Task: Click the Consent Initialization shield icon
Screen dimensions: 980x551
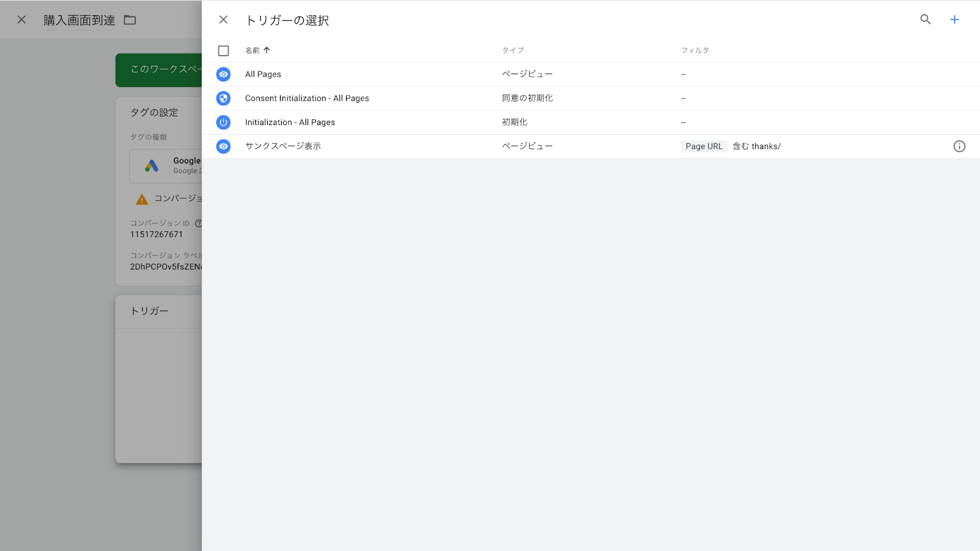Action: 224,98
